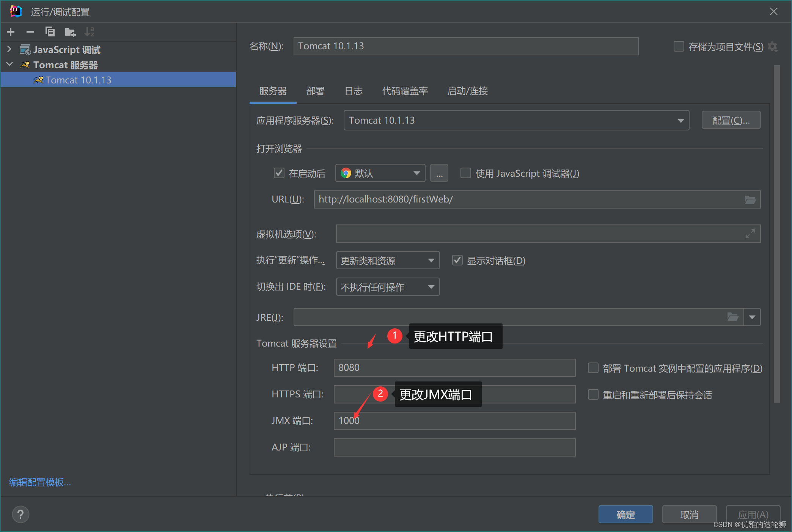Switch to the 启动/连接 tab

[467, 91]
